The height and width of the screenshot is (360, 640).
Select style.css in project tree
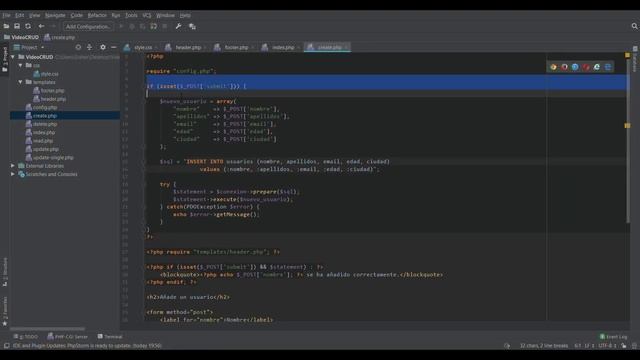tap(49, 74)
